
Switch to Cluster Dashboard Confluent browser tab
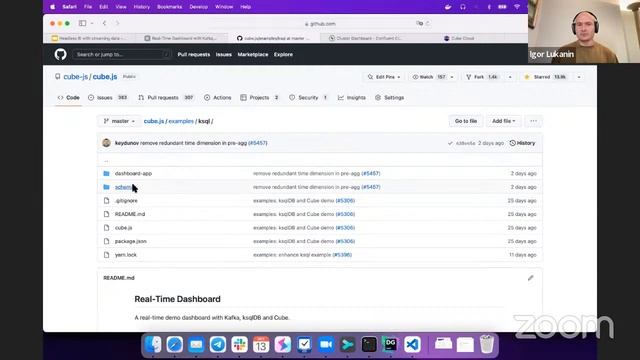click(365, 38)
